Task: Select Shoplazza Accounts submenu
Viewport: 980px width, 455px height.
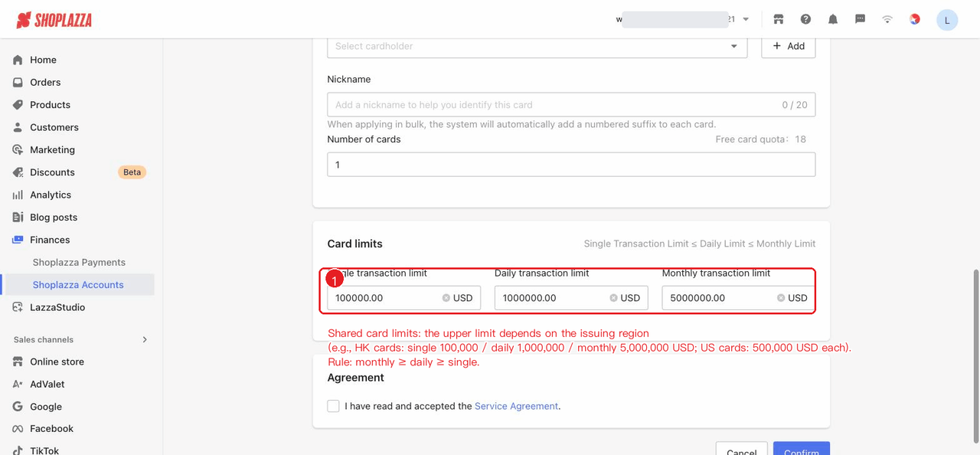Action: pos(78,285)
